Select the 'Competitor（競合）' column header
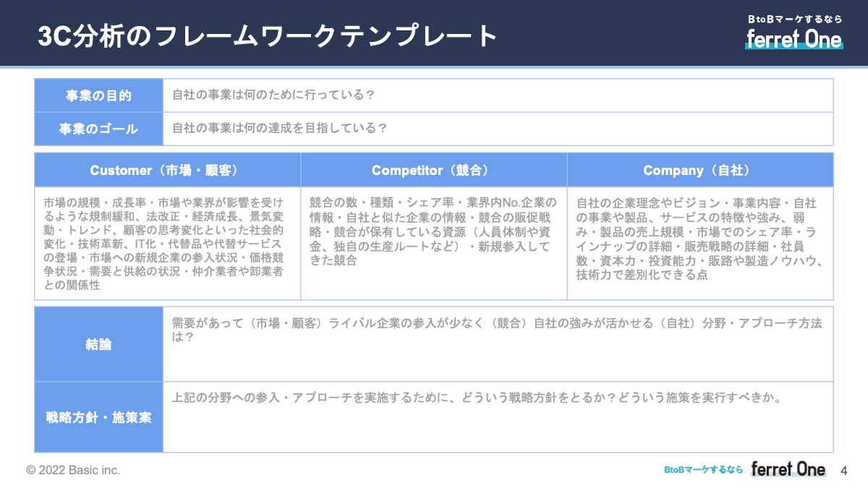 click(433, 170)
